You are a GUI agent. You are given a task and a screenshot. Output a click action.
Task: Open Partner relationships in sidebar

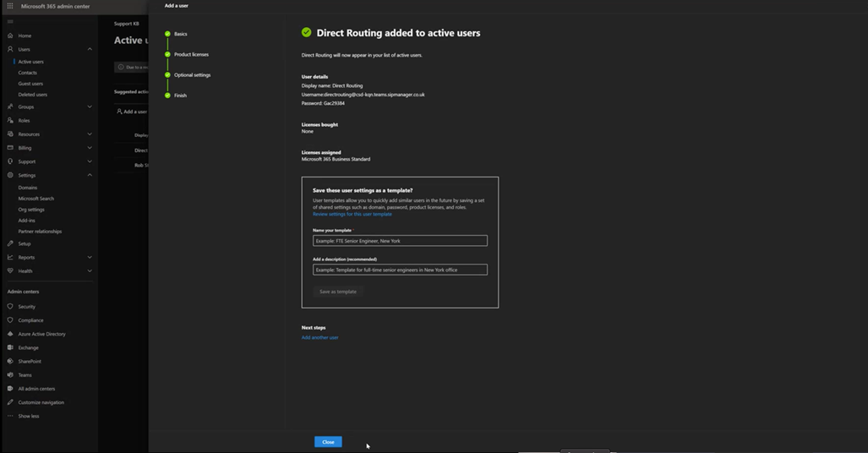(40, 232)
